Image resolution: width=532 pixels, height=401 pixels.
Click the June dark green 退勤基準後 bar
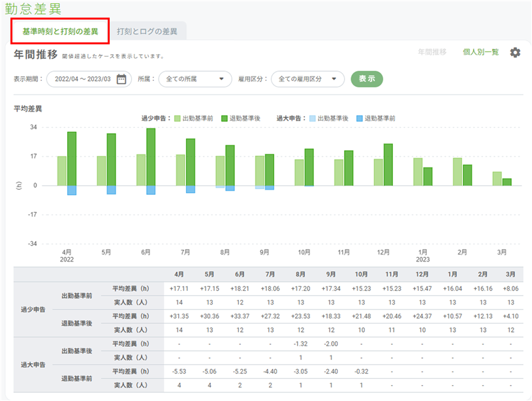(151, 157)
